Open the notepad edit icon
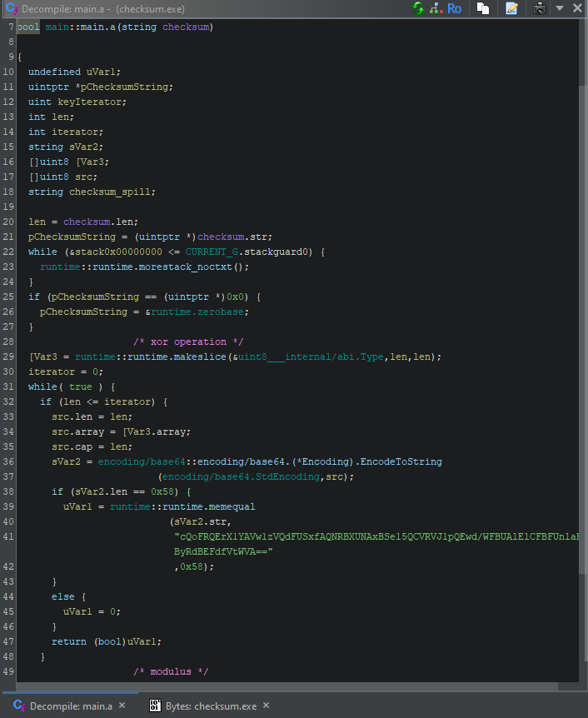588x718 pixels. [511, 8]
